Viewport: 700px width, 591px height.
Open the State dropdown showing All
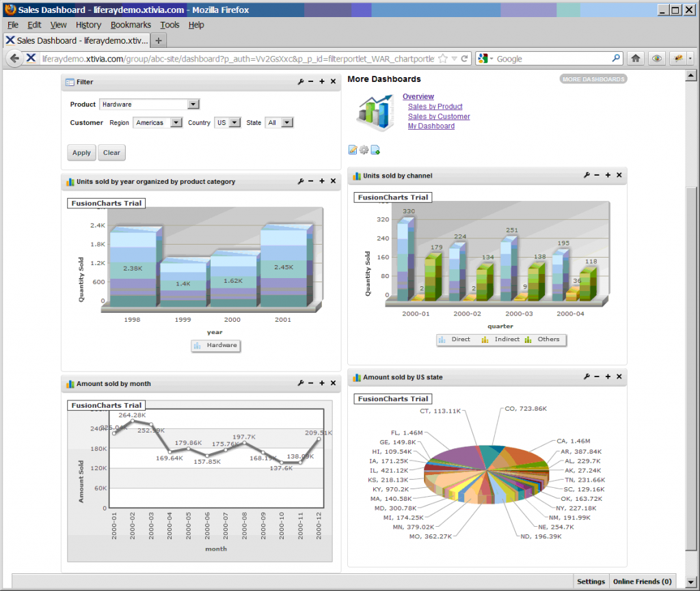point(287,122)
